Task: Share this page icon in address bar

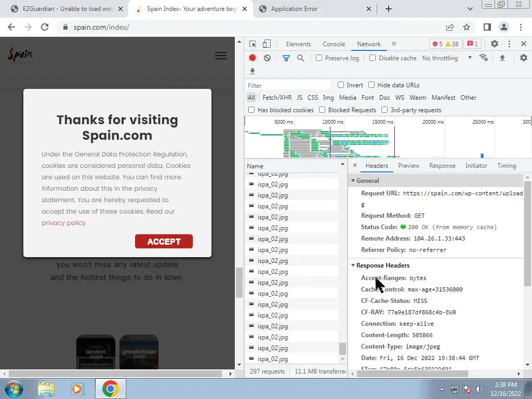Action: point(450,27)
